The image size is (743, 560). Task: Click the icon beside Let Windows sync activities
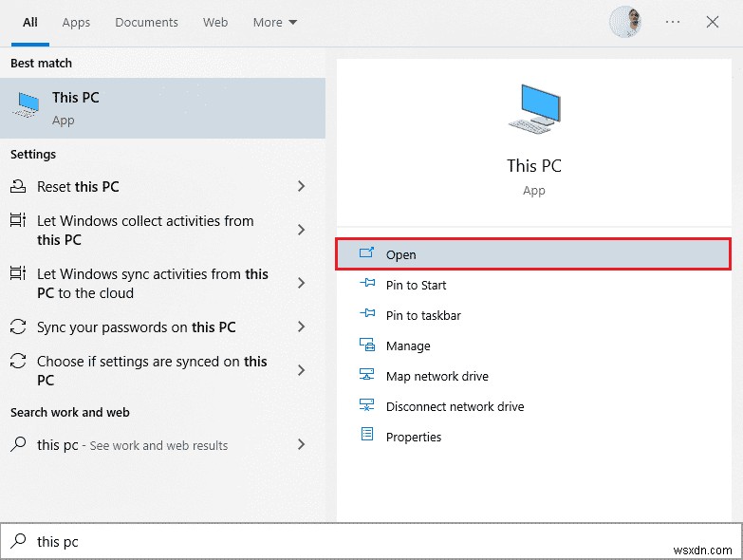pos(18,273)
